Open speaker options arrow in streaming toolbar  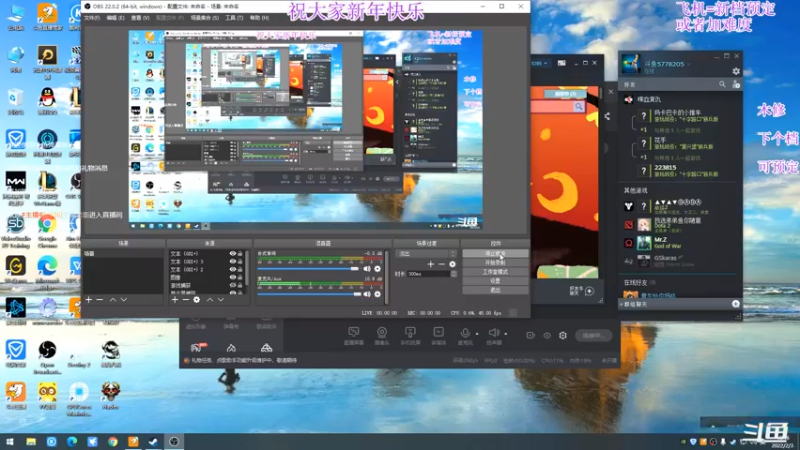(506, 334)
